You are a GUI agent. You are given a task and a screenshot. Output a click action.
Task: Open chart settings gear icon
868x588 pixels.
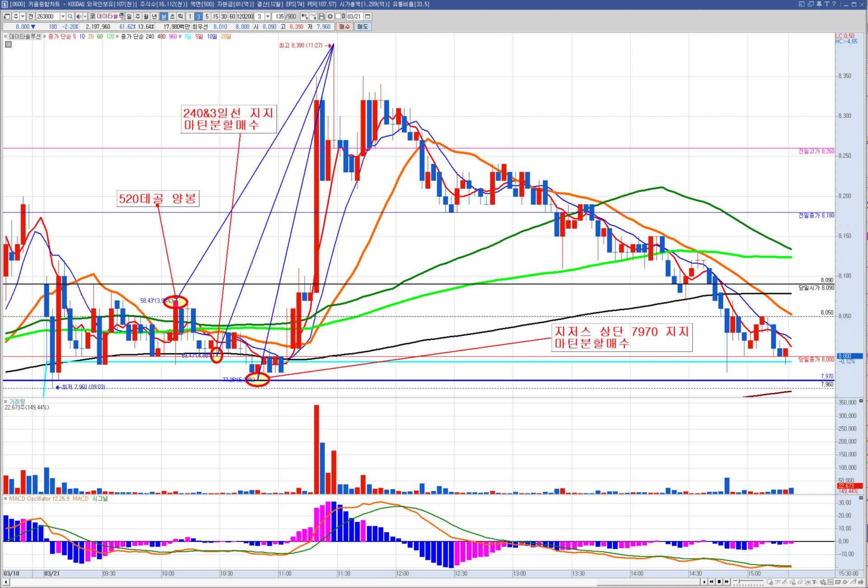[330, 17]
